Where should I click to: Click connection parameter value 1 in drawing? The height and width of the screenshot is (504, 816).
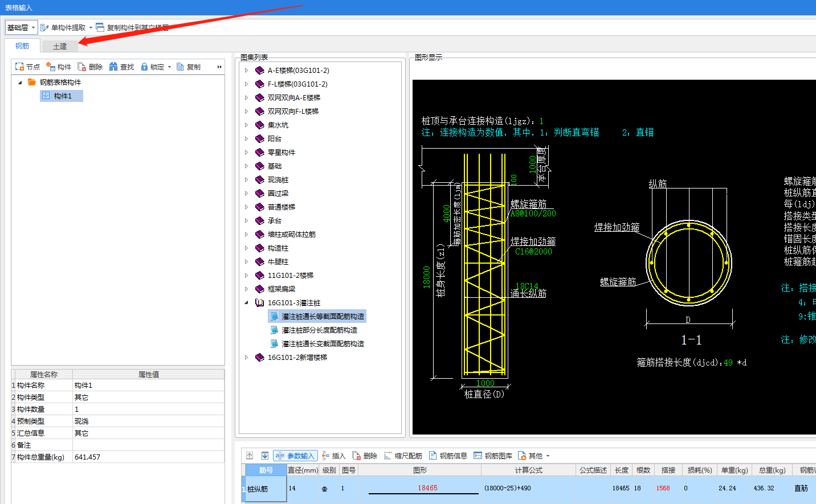tap(541, 121)
